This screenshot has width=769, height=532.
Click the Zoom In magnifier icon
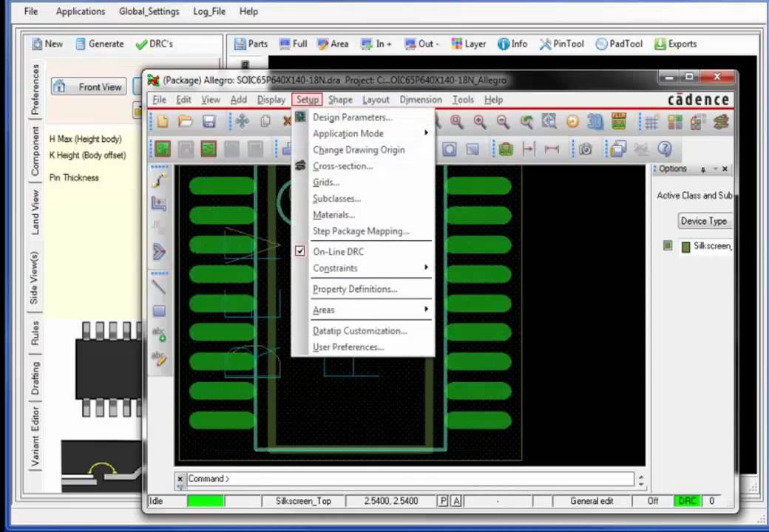point(480,121)
